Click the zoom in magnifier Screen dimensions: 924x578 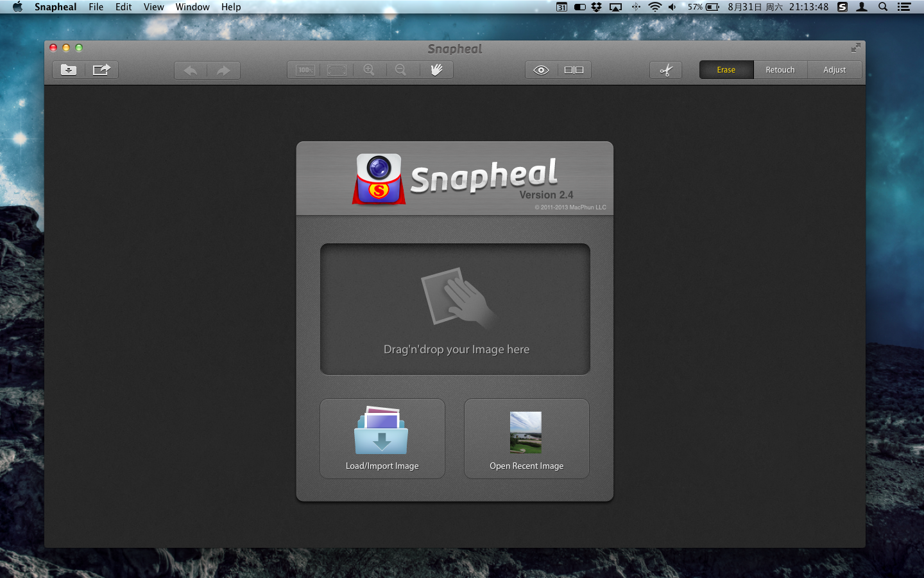click(x=369, y=70)
